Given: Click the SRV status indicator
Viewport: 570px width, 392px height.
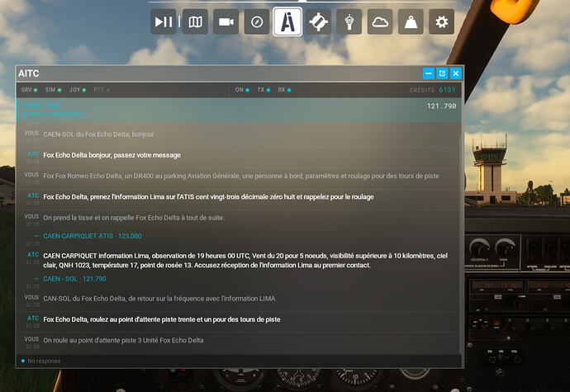Looking at the screenshot, I should point(29,90).
